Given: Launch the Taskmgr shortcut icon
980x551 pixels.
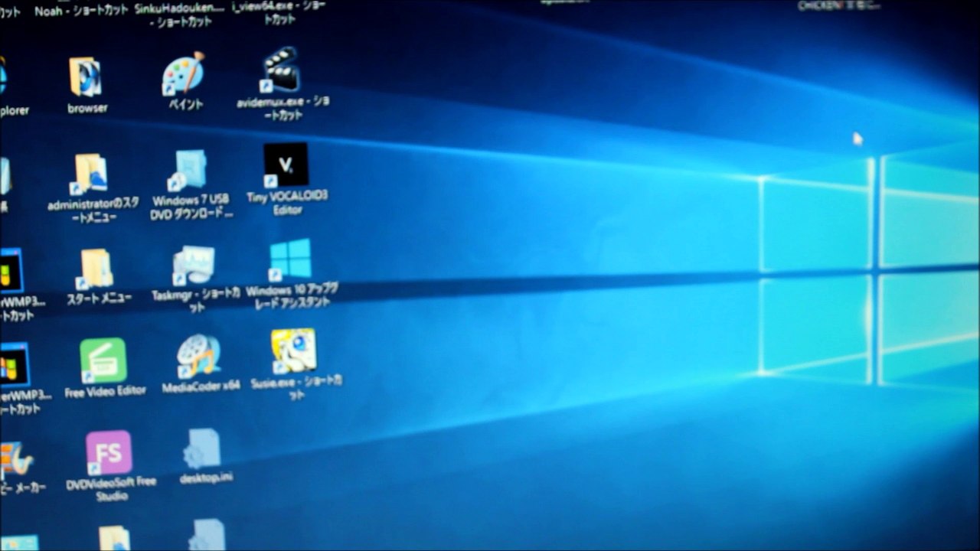Looking at the screenshot, I should [193, 266].
